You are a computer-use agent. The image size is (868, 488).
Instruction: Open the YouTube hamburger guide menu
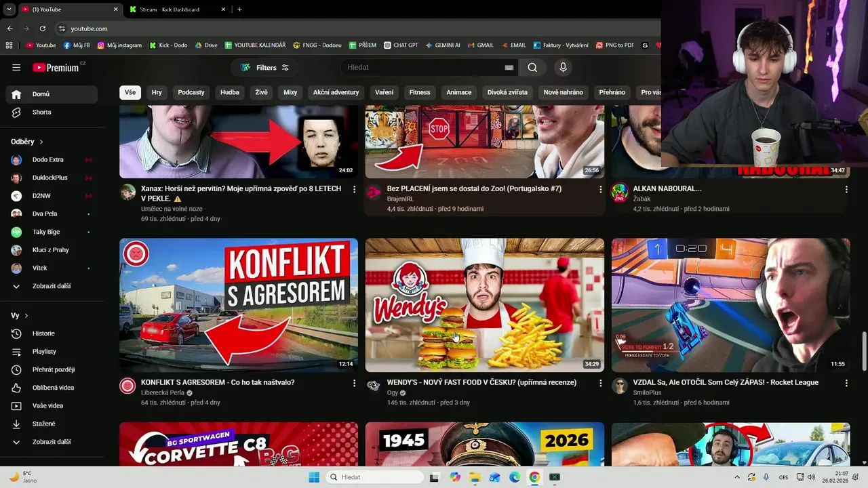click(x=16, y=68)
